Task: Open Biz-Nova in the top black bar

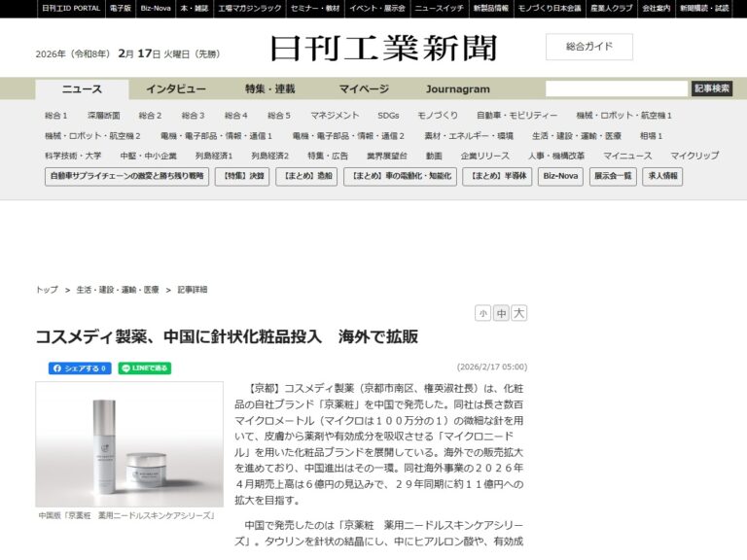Action: (156, 8)
